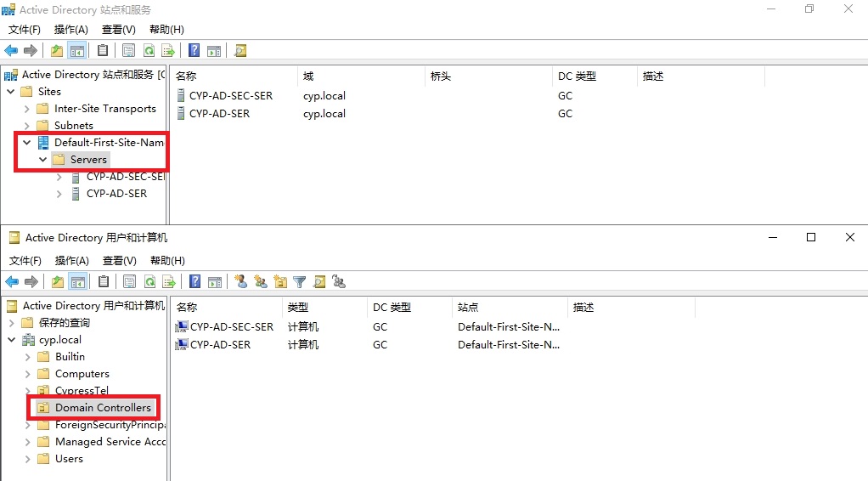Viewport: 868px width, 481px height.
Task: Click clipboard icon in Sites and Services toolbar
Action: coord(103,51)
